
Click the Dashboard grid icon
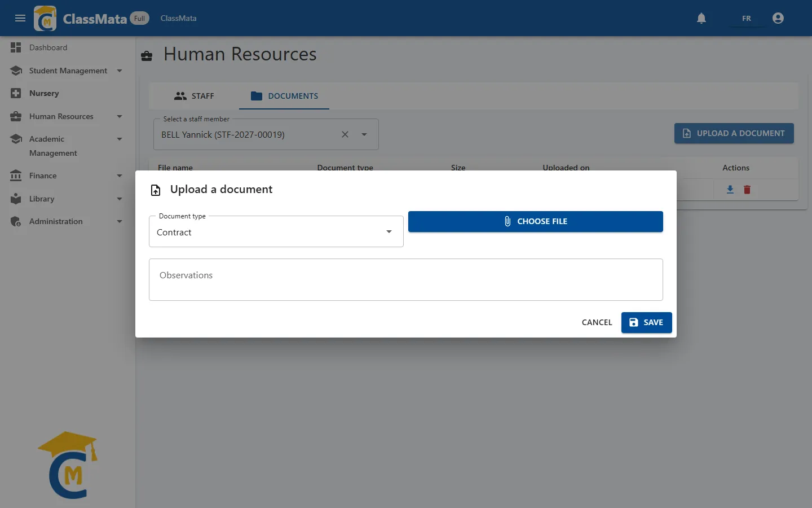coord(16,47)
